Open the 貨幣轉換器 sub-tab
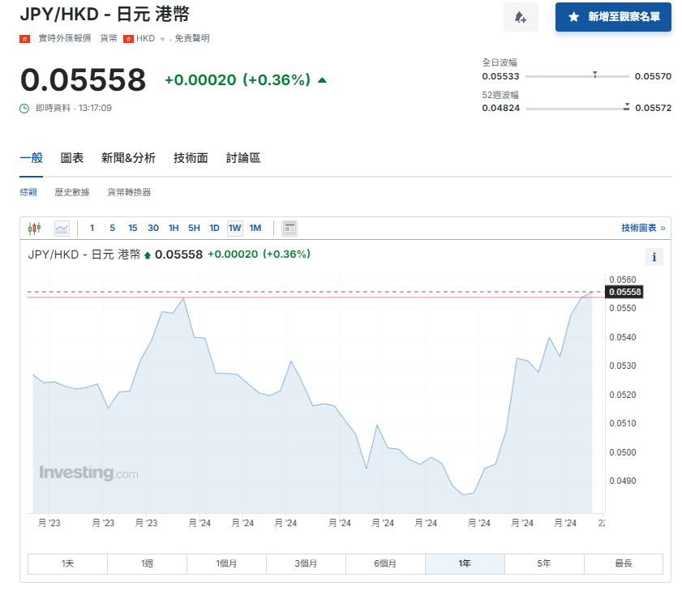 [131, 192]
